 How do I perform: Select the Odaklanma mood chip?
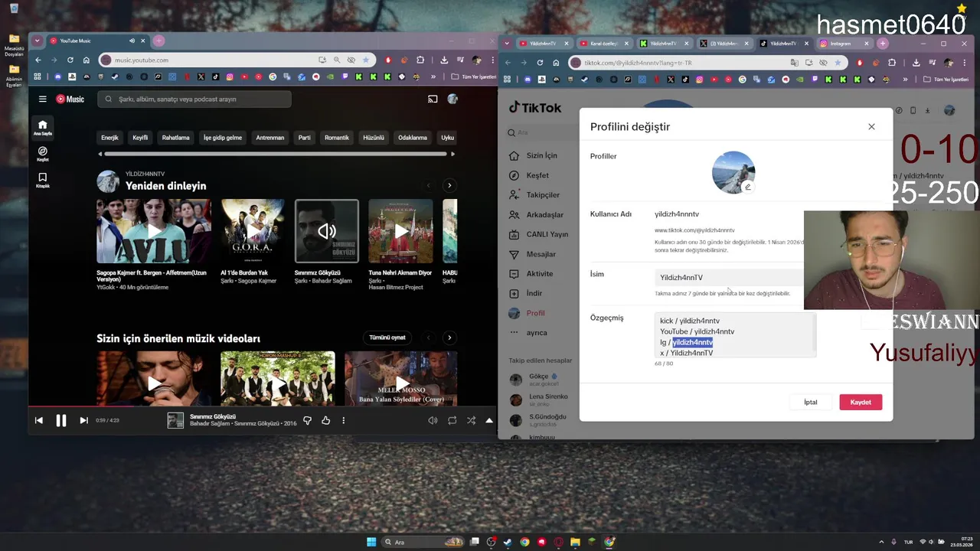tap(413, 138)
